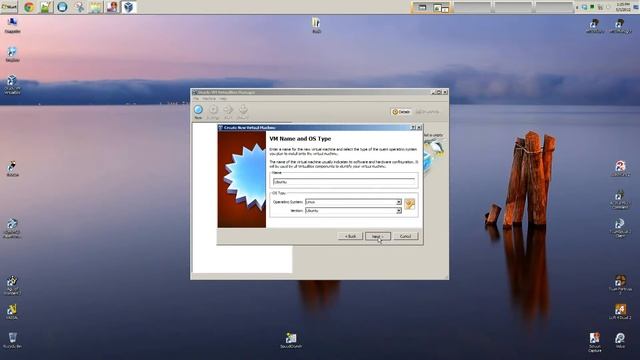The image size is (640, 360).
Task: Click New in VirtualBox Manager toolbar
Action: click(198, 112)
